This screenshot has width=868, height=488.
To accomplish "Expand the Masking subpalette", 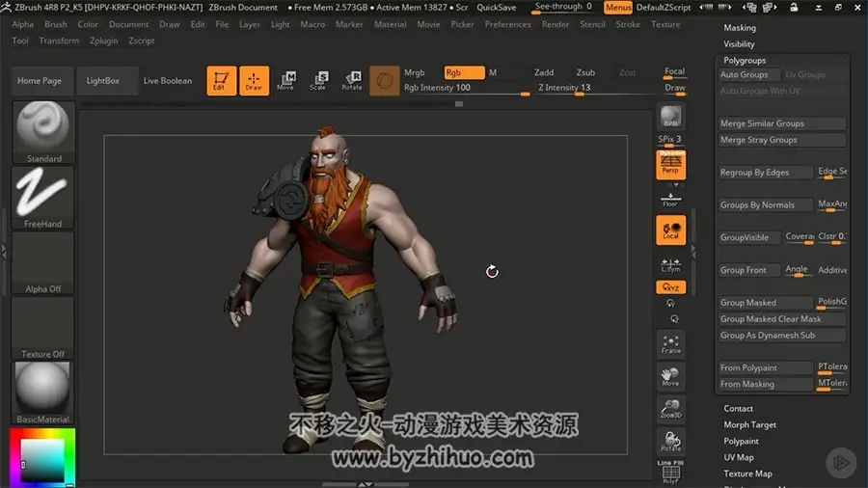I will pyautogui.click(x=739, y=28).
